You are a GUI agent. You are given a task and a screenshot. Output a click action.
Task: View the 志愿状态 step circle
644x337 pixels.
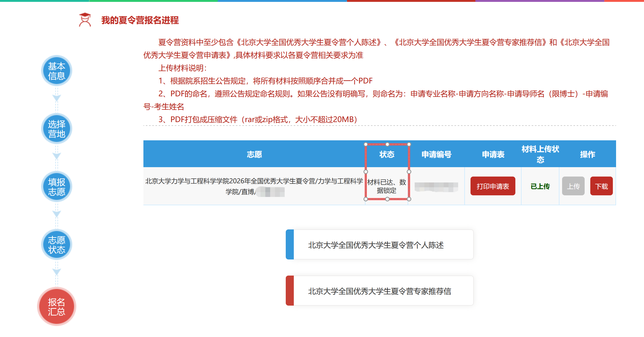click(57, 245)
